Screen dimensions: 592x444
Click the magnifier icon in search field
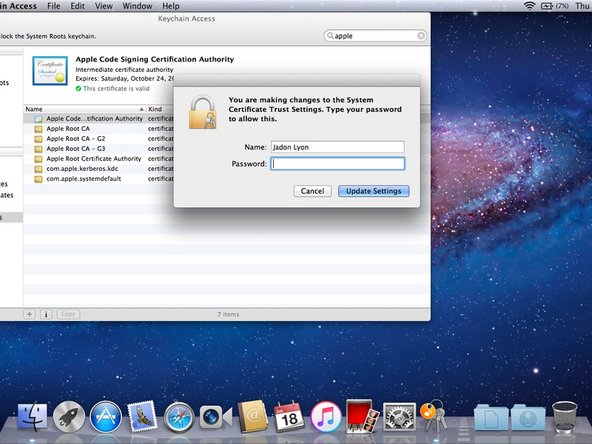click(x=330, y=35)
